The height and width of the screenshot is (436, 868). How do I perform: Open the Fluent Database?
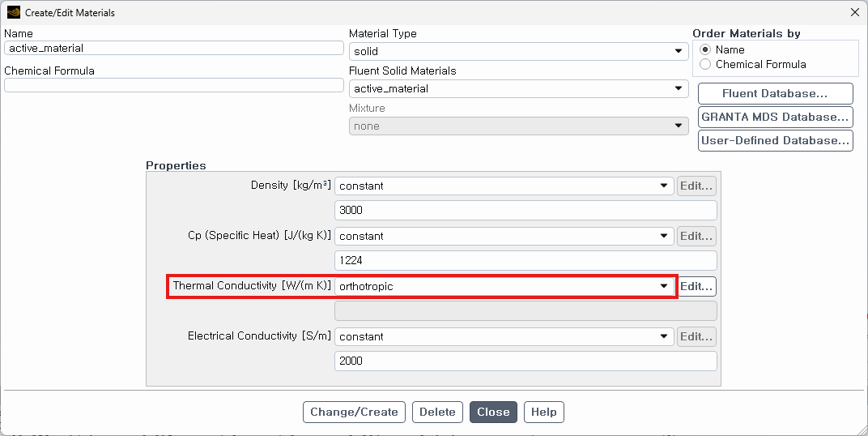775,93
